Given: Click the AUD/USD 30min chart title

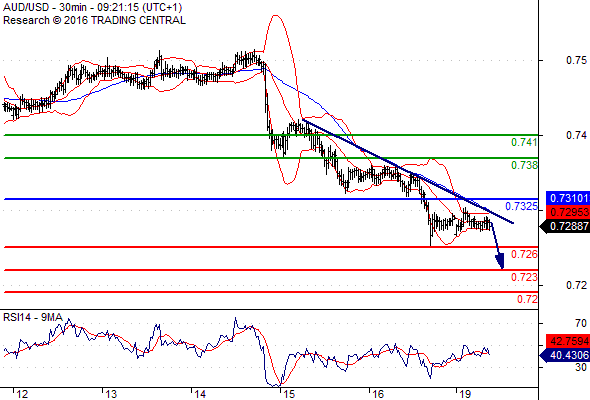Looking at the screenshot, I should click(92, 7).
